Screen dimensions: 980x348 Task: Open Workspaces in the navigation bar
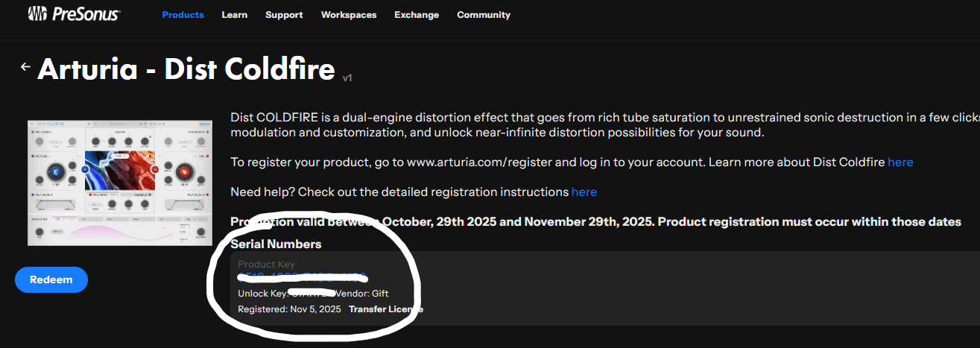349,15
